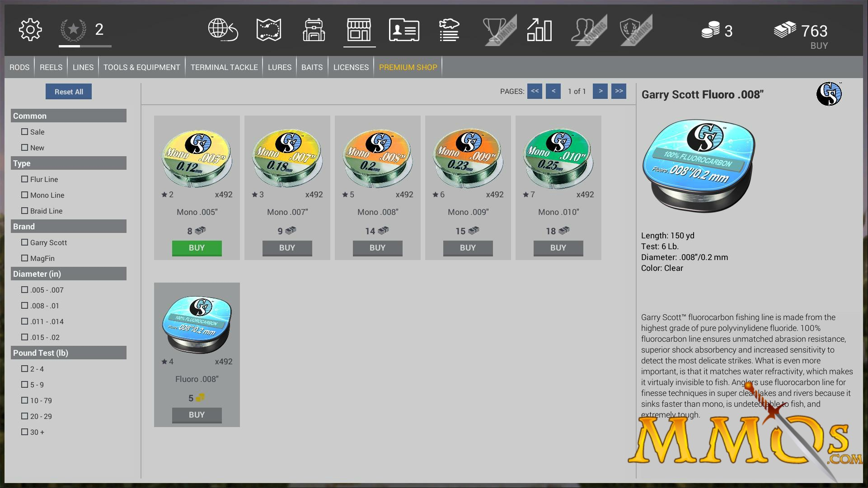Image resolution: width=868 pixels, height=488 pixels.
Task: Enable the Sale filter checkbox
Action: coord(25,132)
